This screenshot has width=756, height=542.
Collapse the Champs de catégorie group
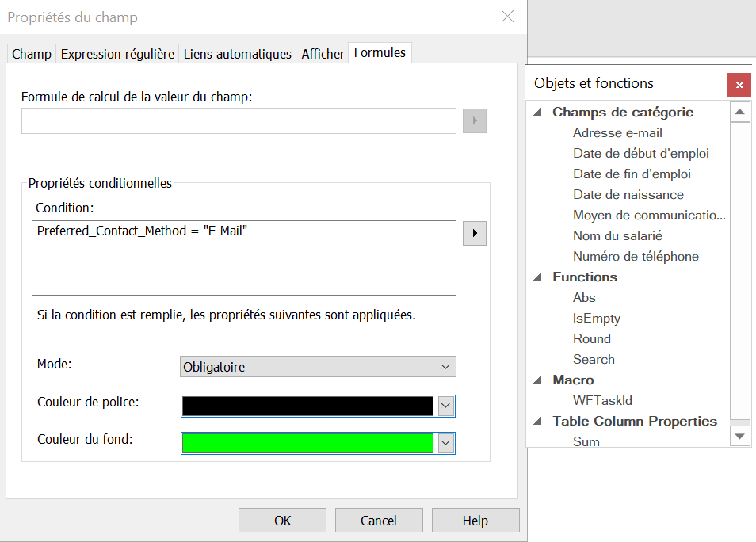pos(539,113)
